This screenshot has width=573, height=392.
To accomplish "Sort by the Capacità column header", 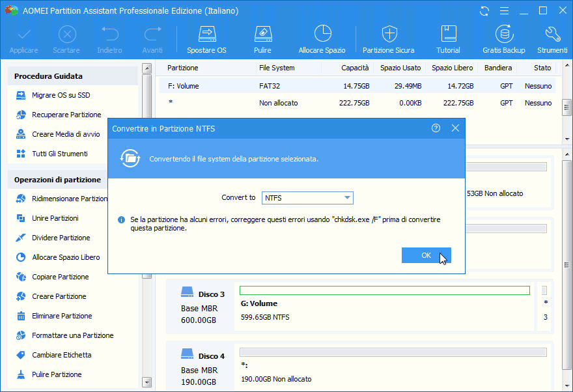I will (355, 68).
